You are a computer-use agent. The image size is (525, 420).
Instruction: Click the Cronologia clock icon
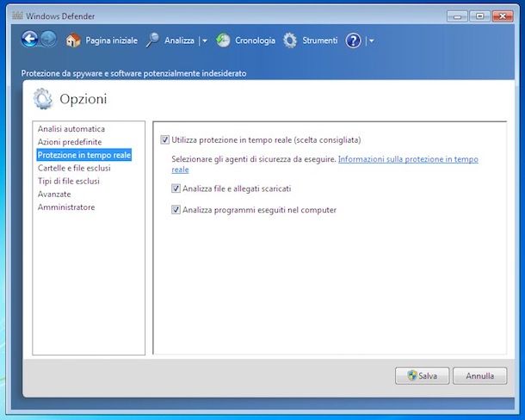223,40
